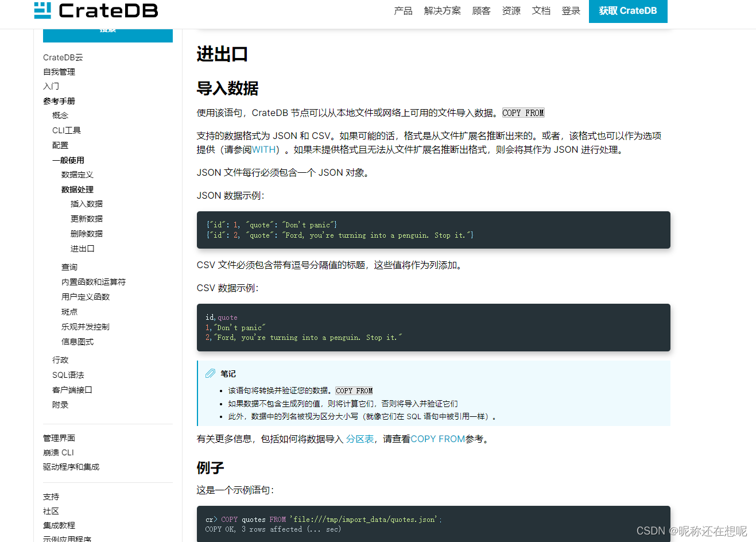
Task: Select 数据处理 in the sidebar
Action: pyautogui.click(x=77, y=189)
